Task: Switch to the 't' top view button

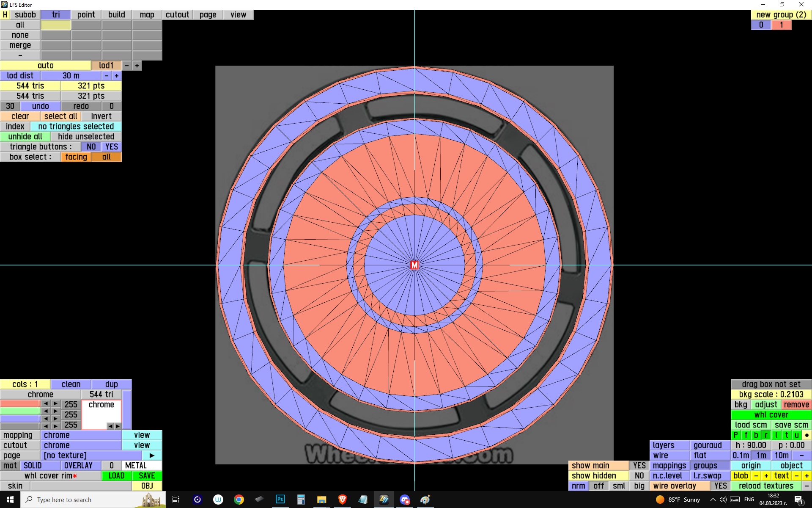Action: coord(786,435)
